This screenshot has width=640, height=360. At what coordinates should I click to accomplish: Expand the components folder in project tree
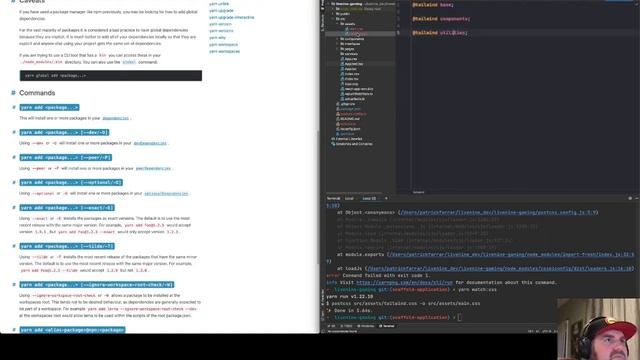point(338,39)
